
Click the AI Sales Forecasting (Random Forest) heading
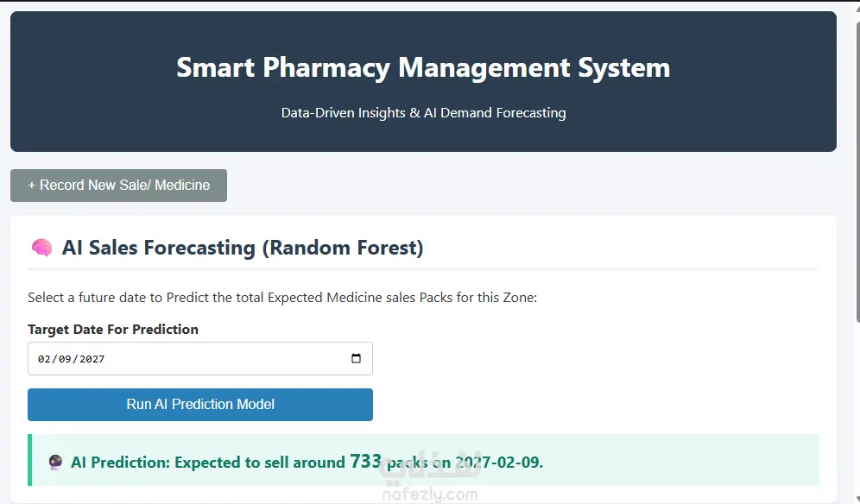pyautogui.click(x=243, y=248)
